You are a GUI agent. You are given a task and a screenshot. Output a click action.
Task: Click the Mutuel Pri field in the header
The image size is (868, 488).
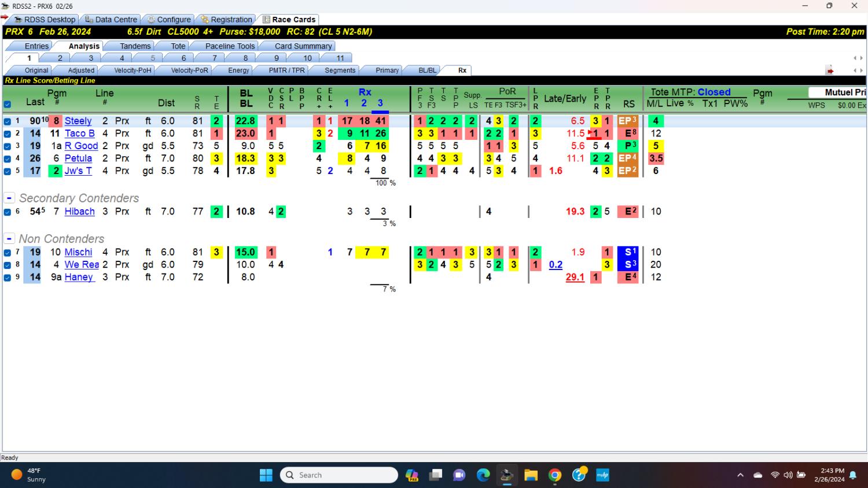click(837, 93)
